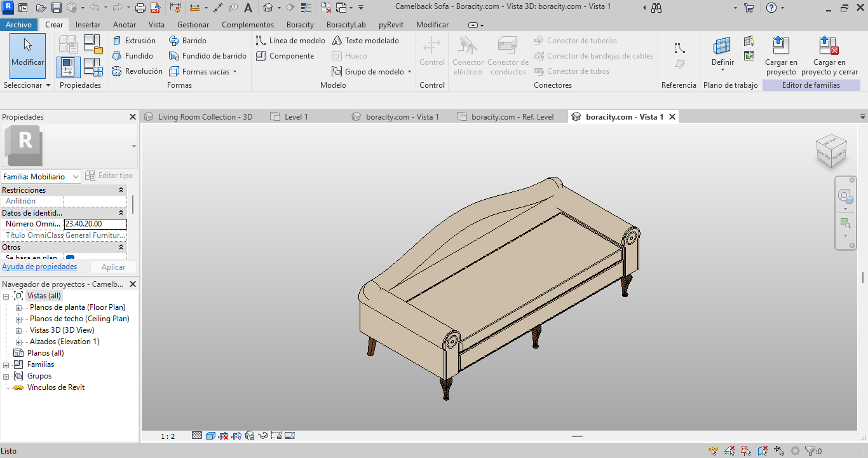Open the Help question mark button
868x458 pixels.
point(771,8)
